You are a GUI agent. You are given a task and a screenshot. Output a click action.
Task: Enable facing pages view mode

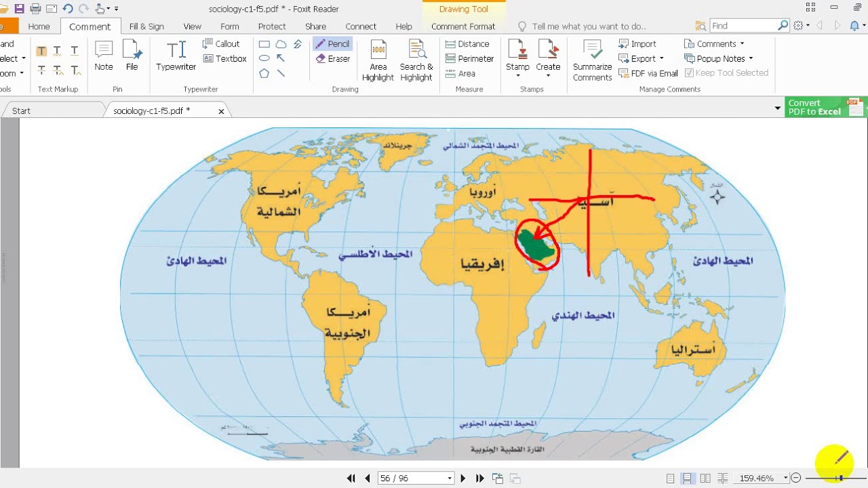(x=705, y=479)
